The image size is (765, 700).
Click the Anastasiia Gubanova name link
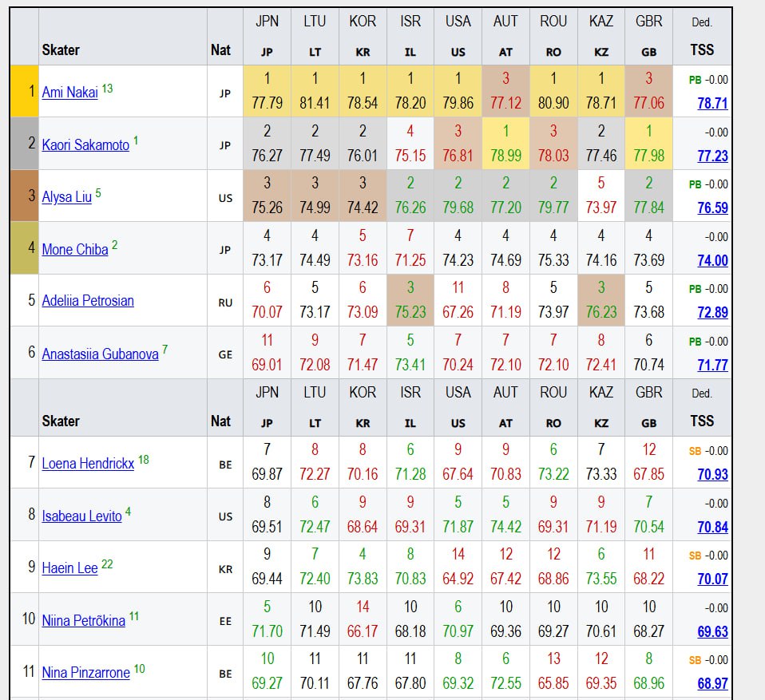pyautogui.click(x=100, y=354)
